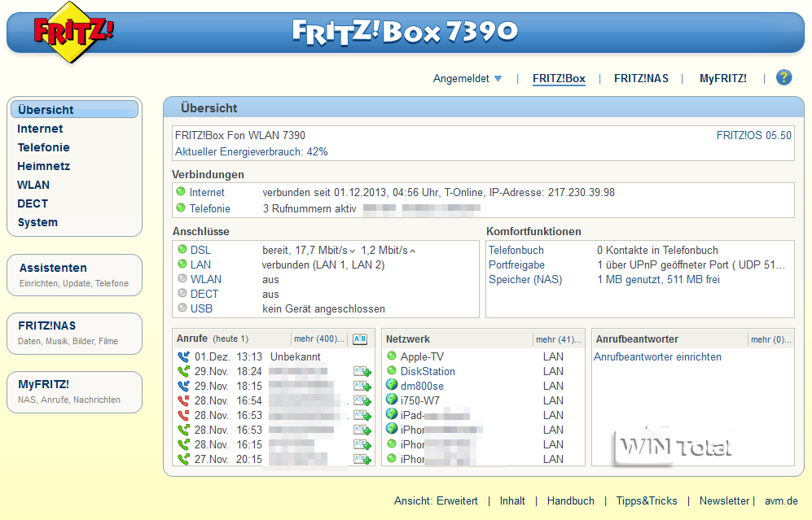Open FRITZ!NAS sidebar button
Viewport: 812px width, 520px height.
coord(74,333)
